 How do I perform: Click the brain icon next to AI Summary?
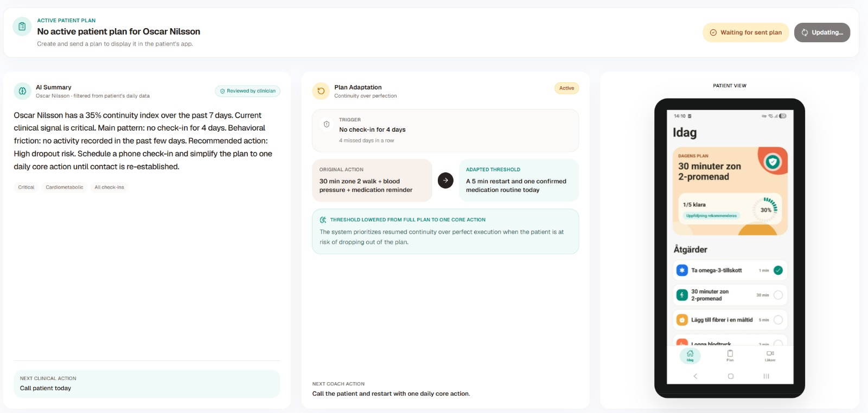pos(22,91)
